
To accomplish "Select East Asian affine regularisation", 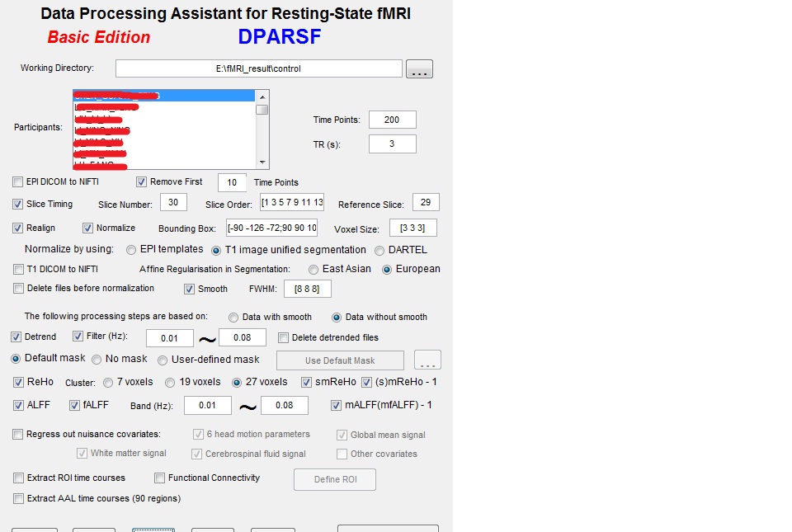I will click(313, 270).
